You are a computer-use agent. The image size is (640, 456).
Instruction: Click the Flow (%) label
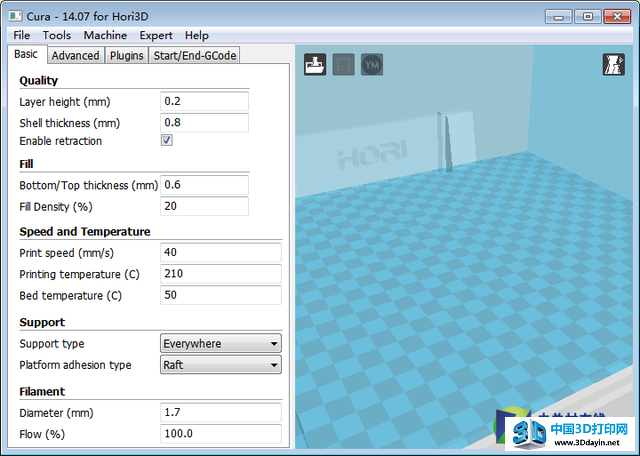42,434
